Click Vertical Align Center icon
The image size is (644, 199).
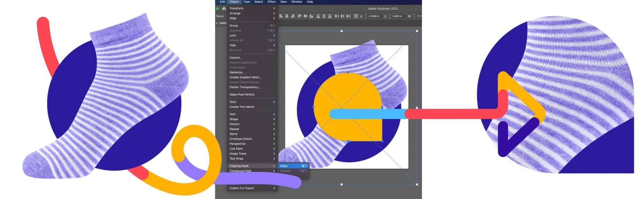pos(305,16)
